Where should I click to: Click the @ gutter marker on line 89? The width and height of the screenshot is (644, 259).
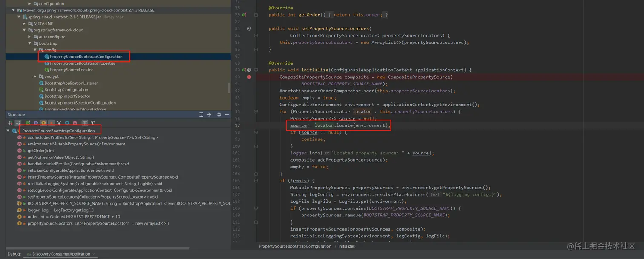(x=249, y=70)
